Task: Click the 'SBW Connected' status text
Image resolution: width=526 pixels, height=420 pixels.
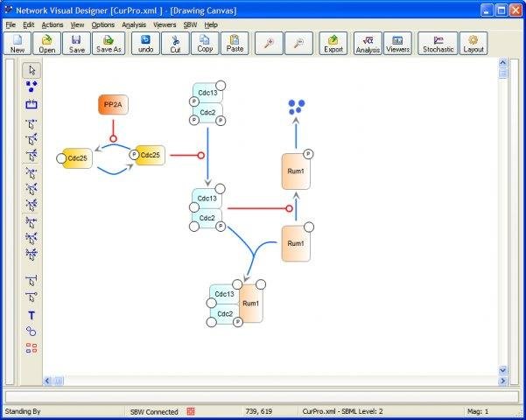Action: 154,411
